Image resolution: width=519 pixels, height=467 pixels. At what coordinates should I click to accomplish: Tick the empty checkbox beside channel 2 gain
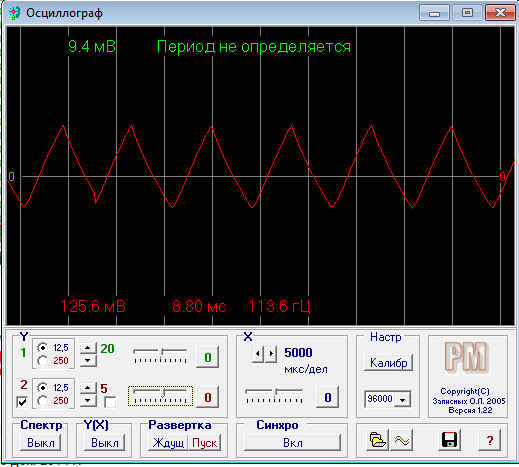(x=110, y=402)
